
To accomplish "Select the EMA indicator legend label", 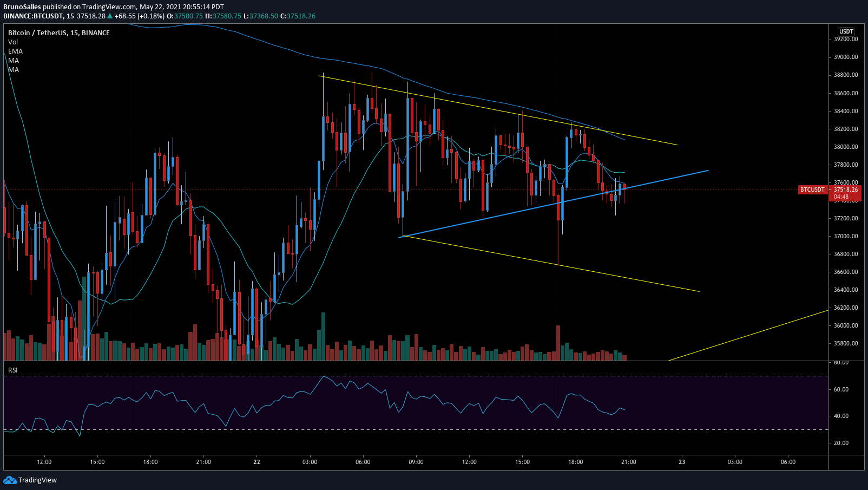I will 15,51.
